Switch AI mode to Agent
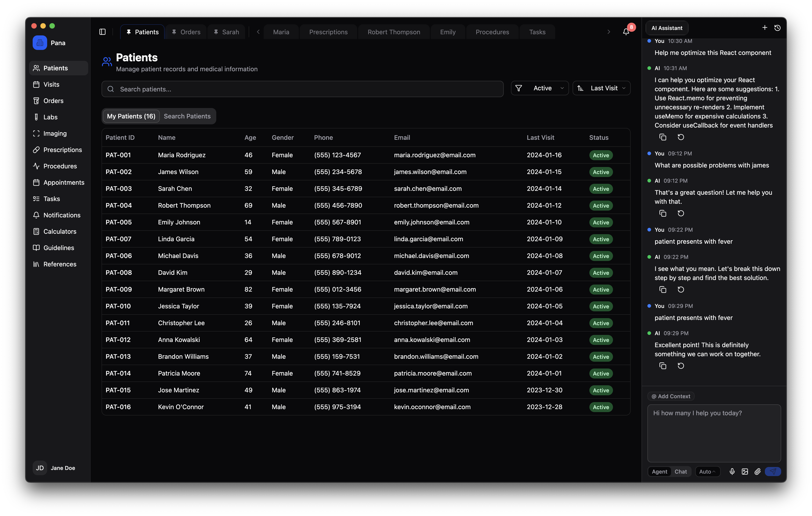This screenshot has height=516, width=812. [x=659, y=472]
